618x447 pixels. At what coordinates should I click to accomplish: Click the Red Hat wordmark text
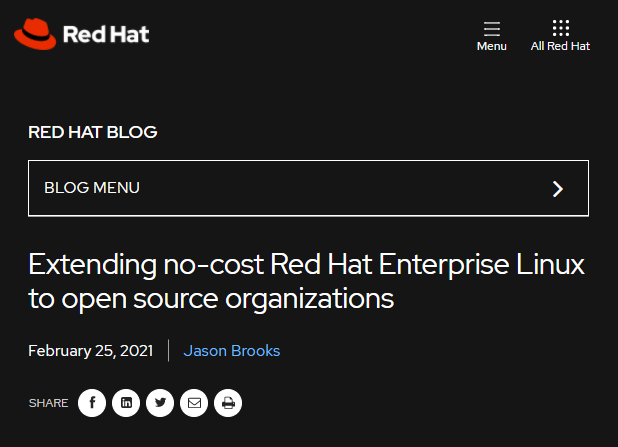pos(105,35)
